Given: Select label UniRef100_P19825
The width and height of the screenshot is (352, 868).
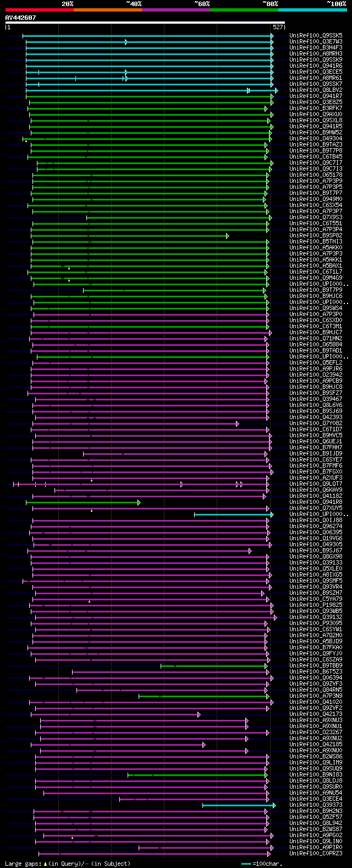Looking at the screenshot, I should click(x=316, y=605).
